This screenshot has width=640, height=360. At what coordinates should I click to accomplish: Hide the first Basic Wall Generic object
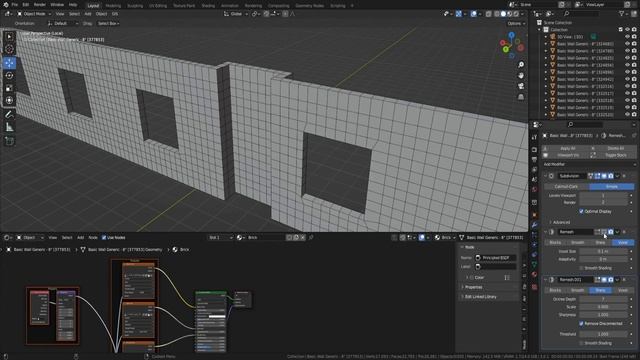point(627,44)
